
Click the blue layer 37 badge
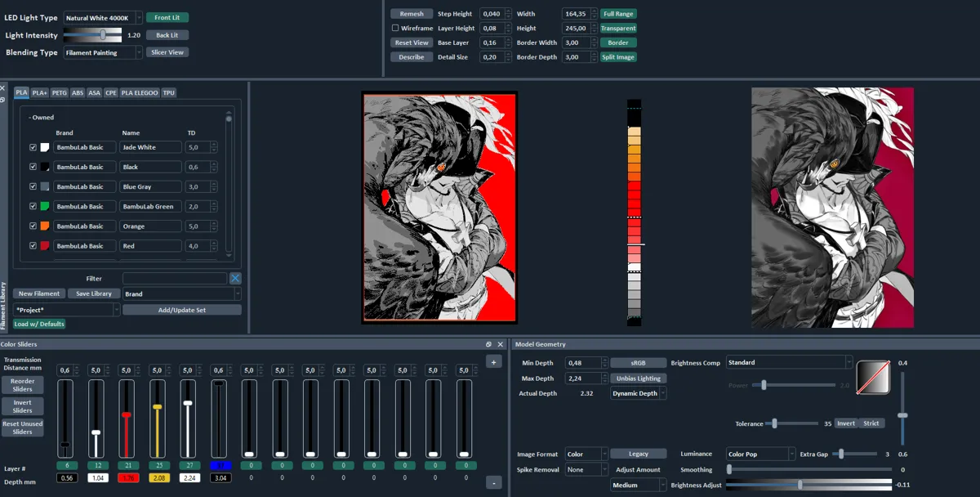(219, 465)
